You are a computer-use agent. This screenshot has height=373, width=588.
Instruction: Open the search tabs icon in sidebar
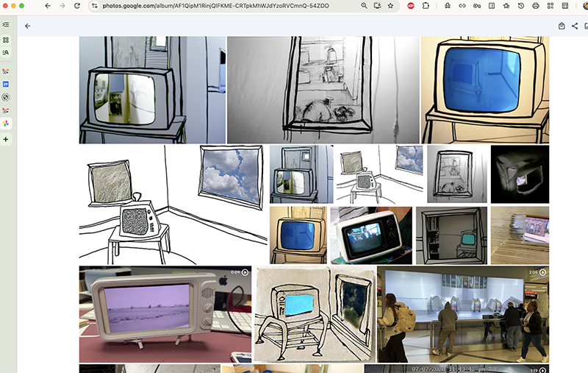(x=6, y=52)
